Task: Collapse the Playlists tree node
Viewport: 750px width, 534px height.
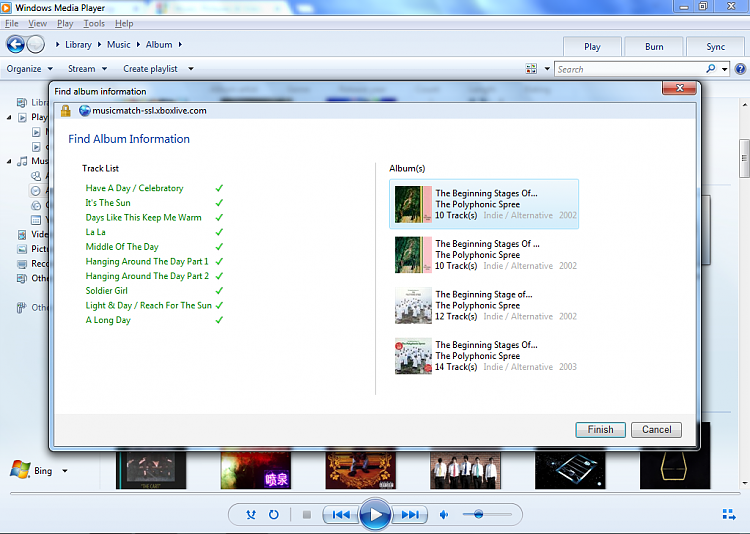Action: coord(9,117)
